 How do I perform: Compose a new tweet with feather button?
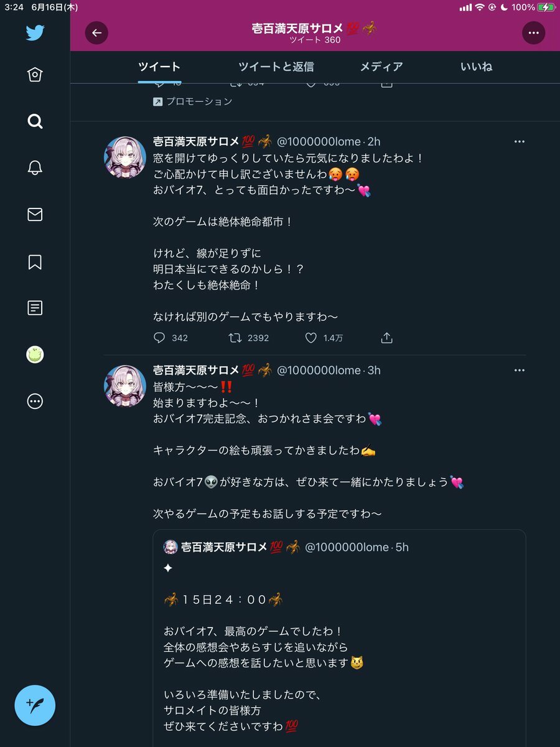(x=35, y=705)
